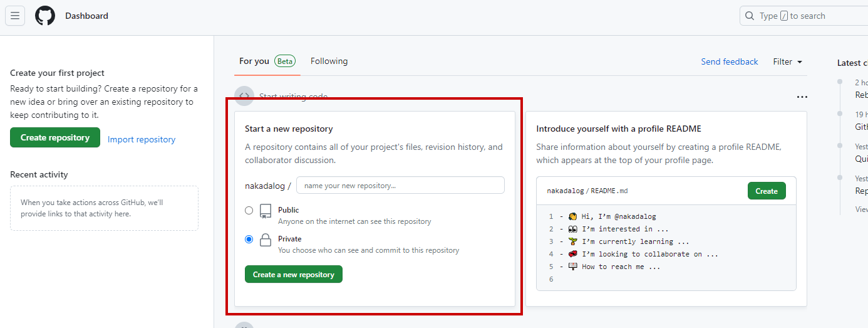
Task: Focus the new repository name field
Action: pos(400,186)
